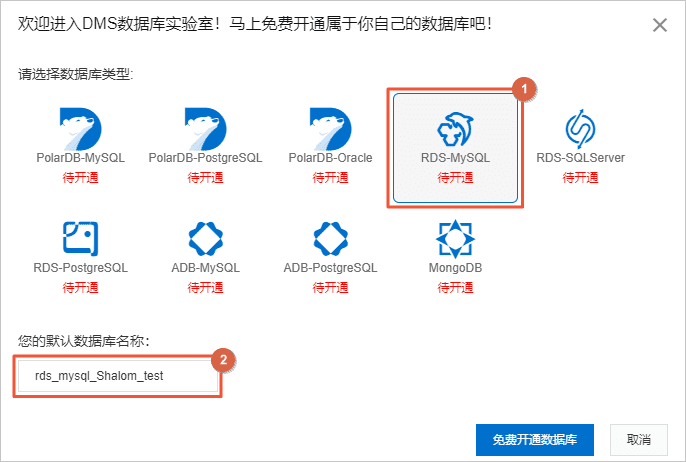Click the MongoDB label text
The height and width of the screenshot is (462, 686).
tap(455, 267)
